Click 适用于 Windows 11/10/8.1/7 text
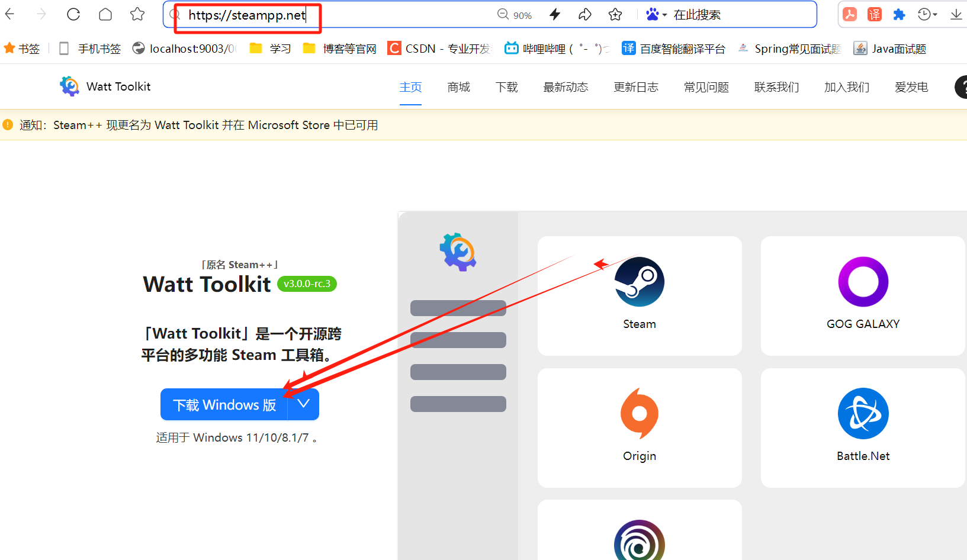Viewport: 967px width, 560px height. (x=237, y=437)
